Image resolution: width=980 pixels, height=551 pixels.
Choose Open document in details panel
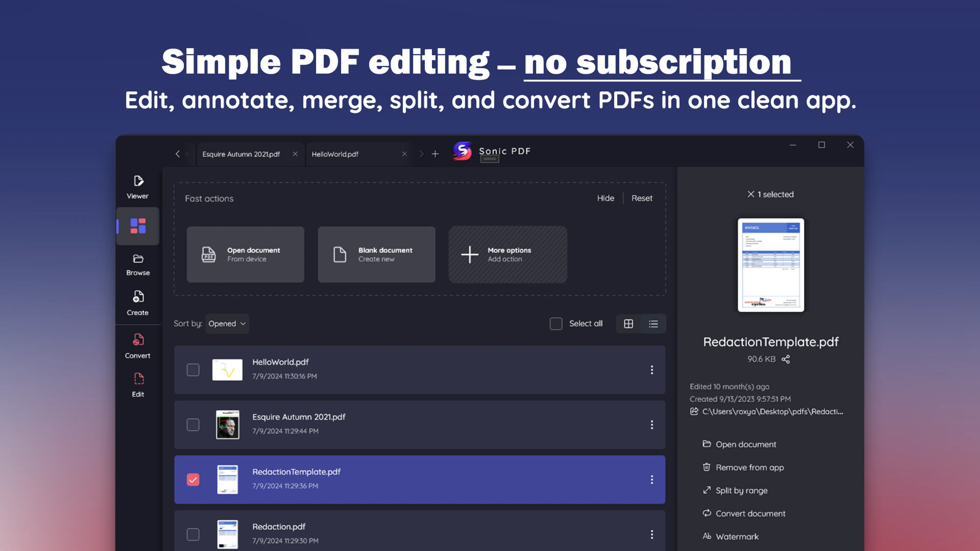pos(739,444)
